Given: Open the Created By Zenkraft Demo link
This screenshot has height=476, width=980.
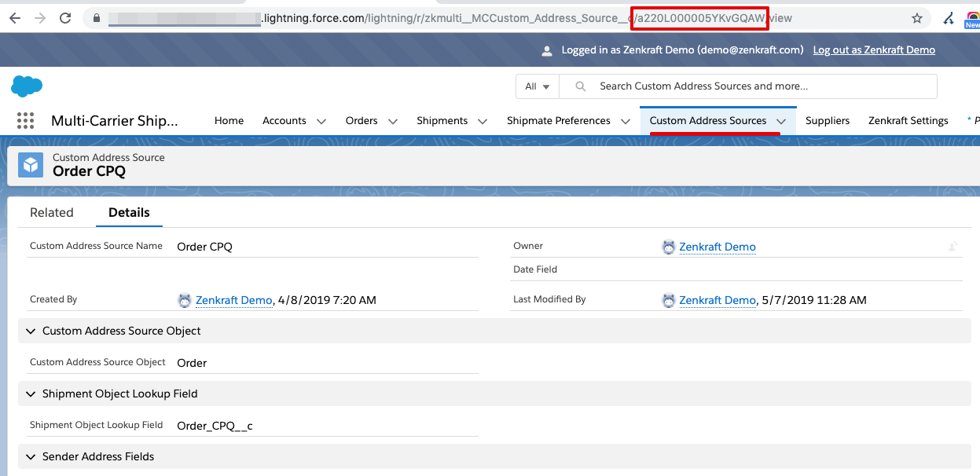Looking at the screenshot, I should (233, 300).
